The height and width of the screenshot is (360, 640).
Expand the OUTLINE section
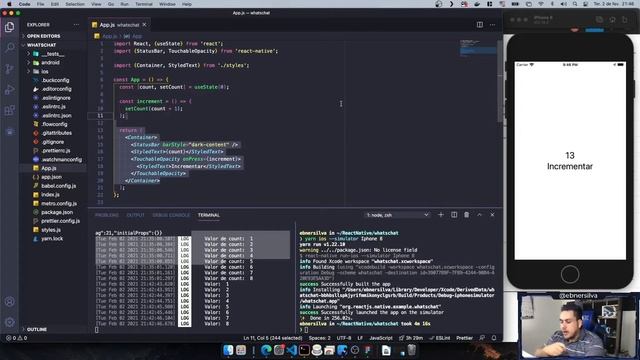36,329
